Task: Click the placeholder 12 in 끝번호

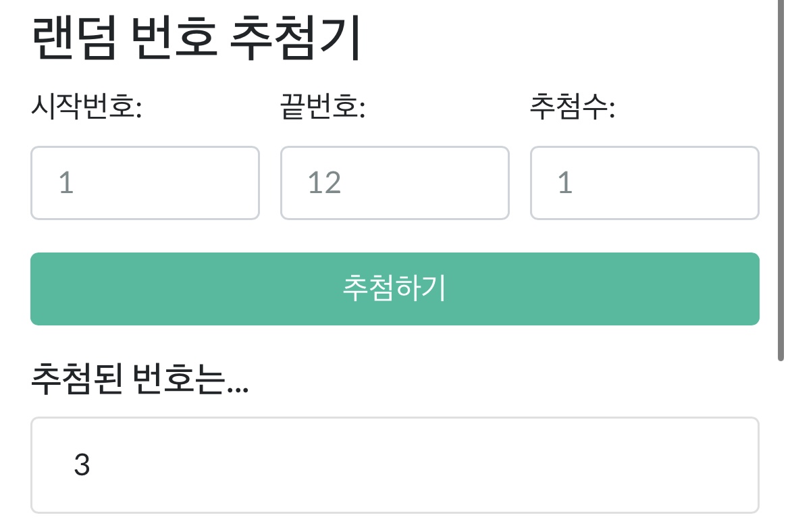Action: tap(325, 183)
